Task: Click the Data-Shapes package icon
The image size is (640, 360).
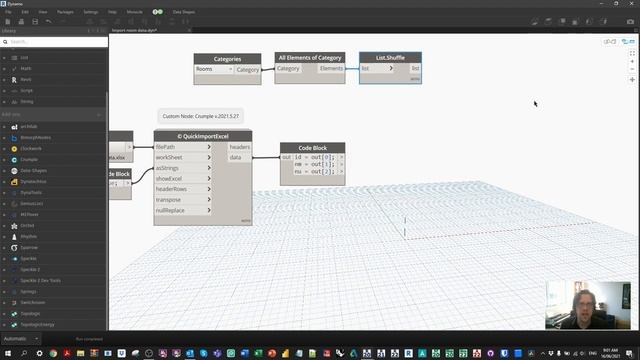Action: 14,171
